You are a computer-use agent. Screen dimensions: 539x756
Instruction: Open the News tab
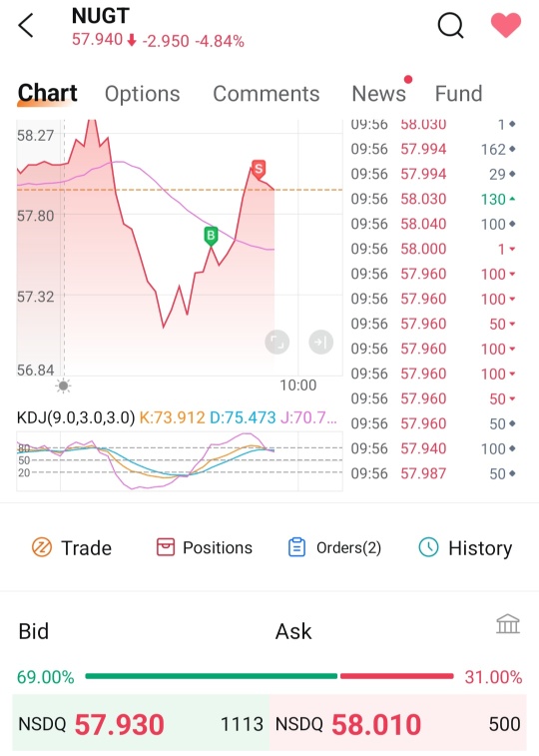coord(379,94)
